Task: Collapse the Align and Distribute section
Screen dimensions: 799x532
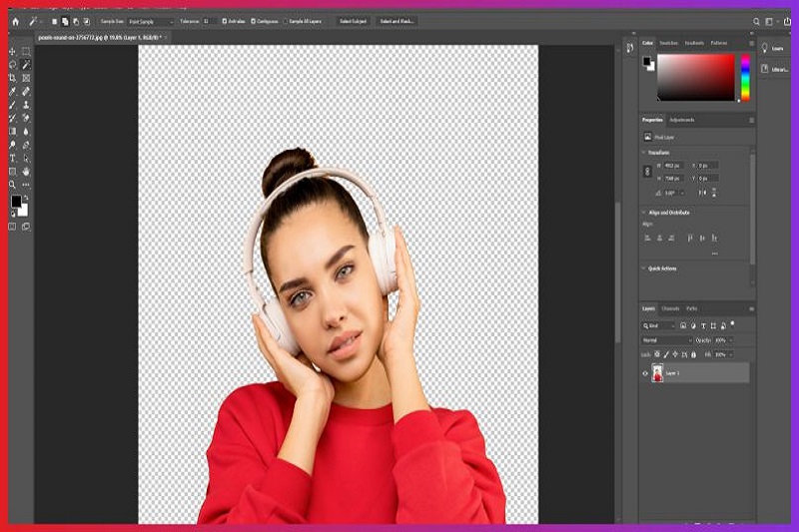Action: [x=643, y=213]
